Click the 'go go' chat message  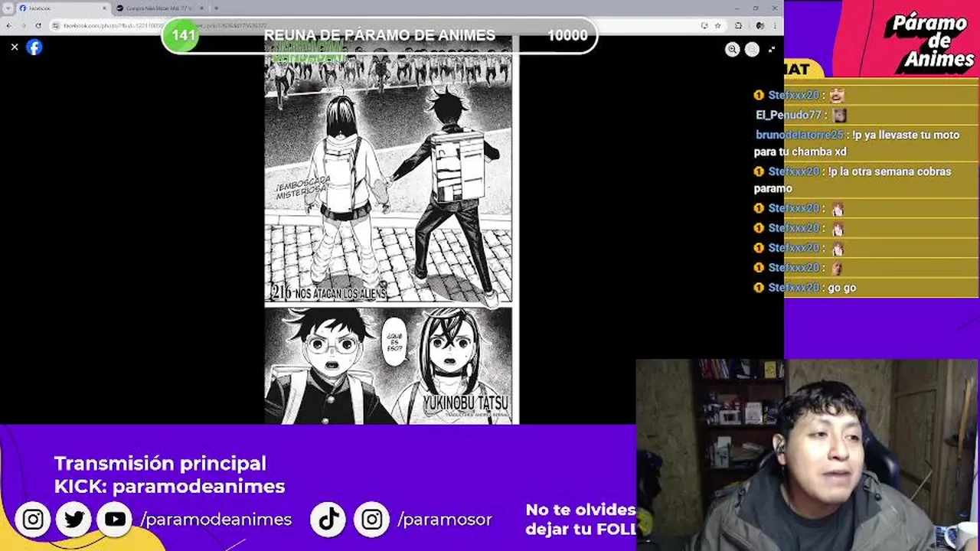coord(842,288)
